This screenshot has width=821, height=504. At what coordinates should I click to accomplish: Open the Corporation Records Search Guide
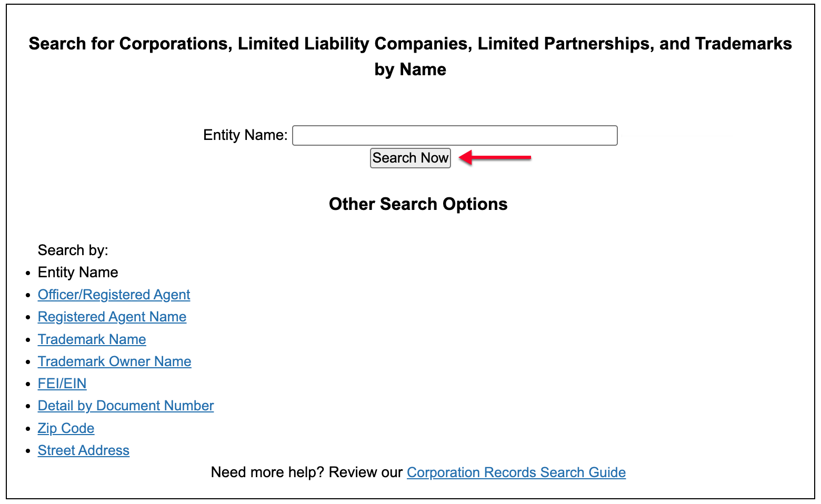pos(516,472)
